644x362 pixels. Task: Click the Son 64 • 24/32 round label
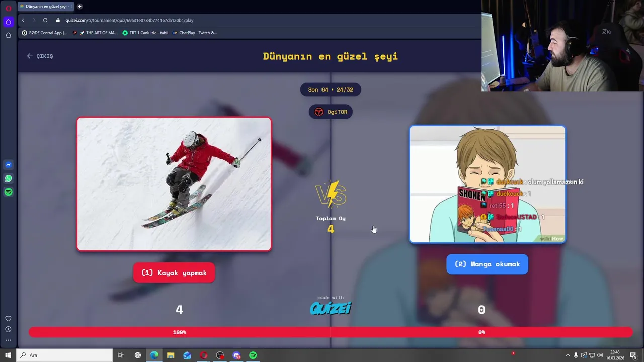331,89
